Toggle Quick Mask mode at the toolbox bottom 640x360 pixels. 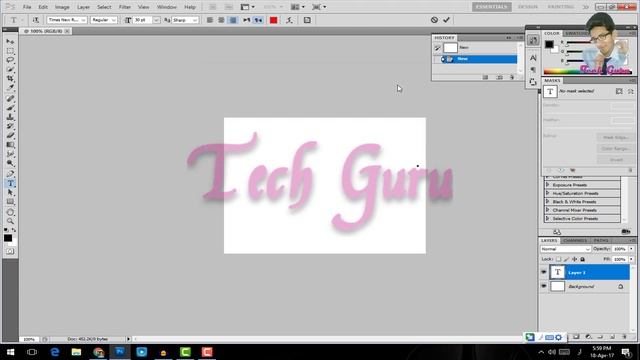tap(10, 251)
